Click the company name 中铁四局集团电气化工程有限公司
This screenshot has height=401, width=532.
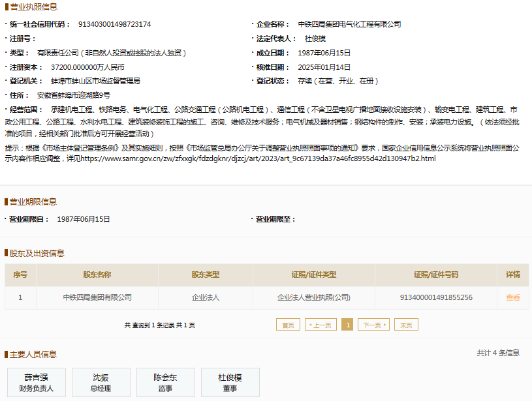point(349,24)
